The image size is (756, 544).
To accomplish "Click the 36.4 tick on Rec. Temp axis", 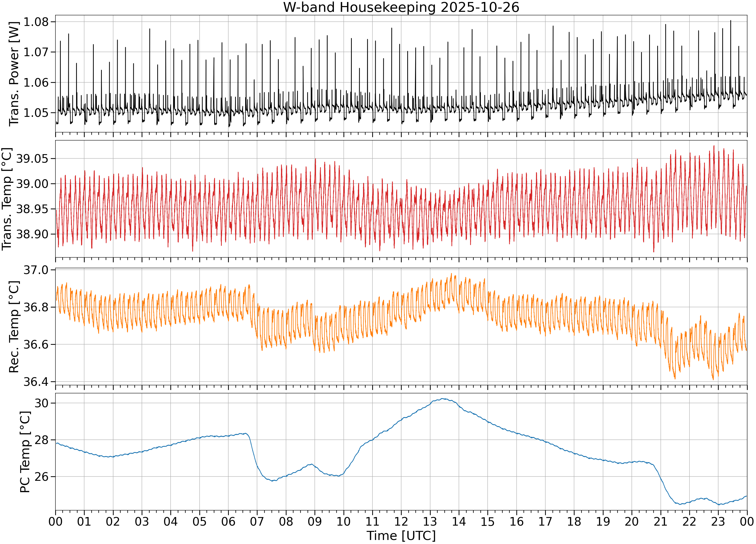I will click(x=36, y=382).
